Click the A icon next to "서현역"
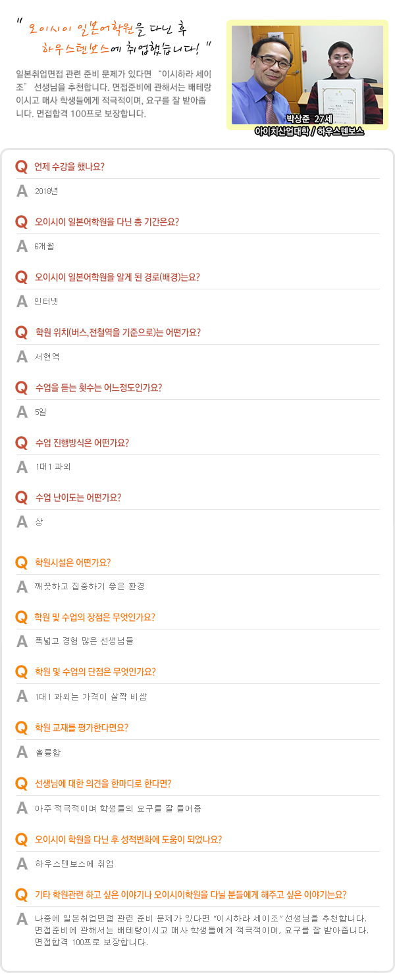The width and height of the screenshot is (395, 980). [22, 357]
